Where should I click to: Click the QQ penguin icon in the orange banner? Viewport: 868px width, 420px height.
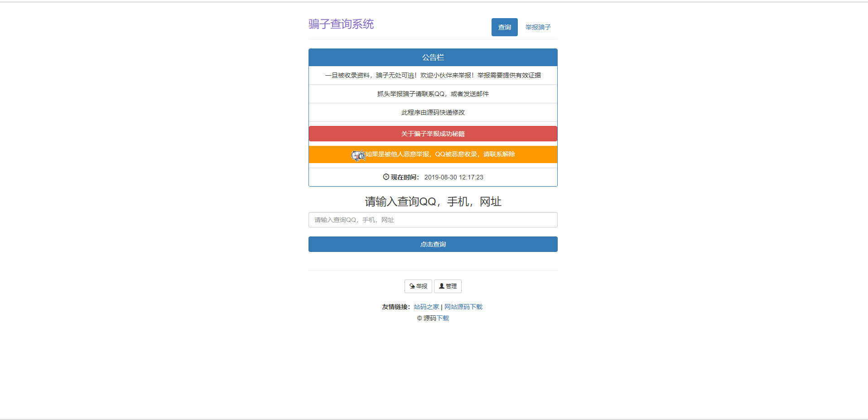tap(357, 154)
